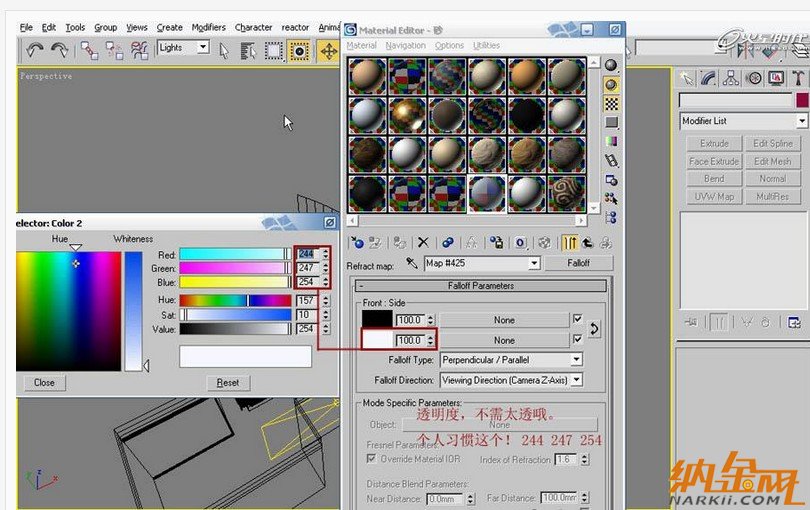Select the gold metallic material sample sphere

click(405, 114)
